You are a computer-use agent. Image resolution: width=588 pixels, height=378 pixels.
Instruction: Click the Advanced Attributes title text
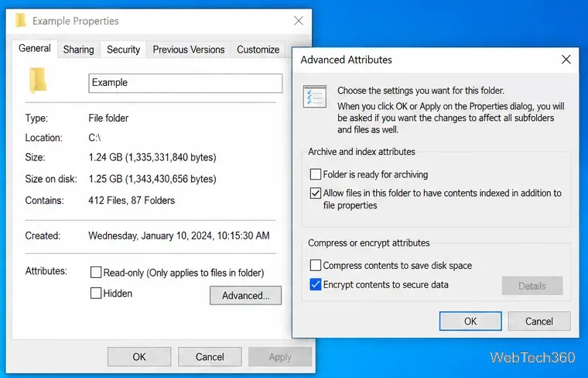[x=346, y=60]
